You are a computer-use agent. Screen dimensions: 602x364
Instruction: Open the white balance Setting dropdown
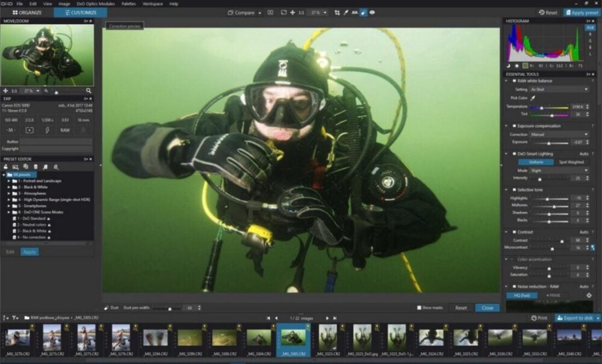tap(559, 90)
